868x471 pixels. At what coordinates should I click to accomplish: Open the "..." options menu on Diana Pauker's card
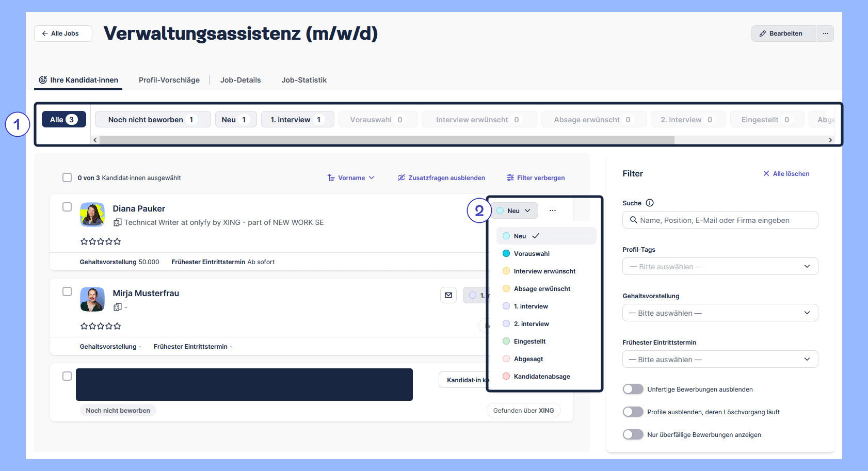tap(553, 210)
